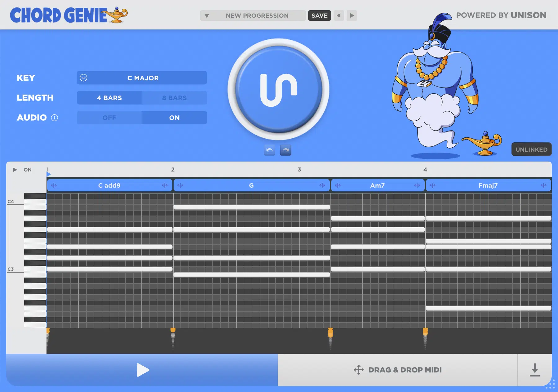Viewport: 558px width, 392px height.
Task: Click the C3 piano key
Action: 35,269
